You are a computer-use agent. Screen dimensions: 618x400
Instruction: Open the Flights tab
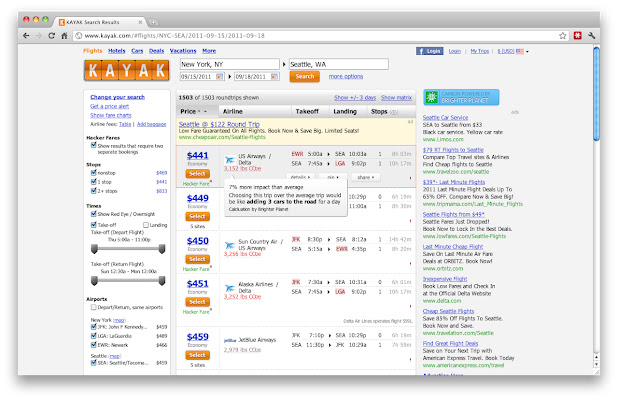(x=93, y=51)
